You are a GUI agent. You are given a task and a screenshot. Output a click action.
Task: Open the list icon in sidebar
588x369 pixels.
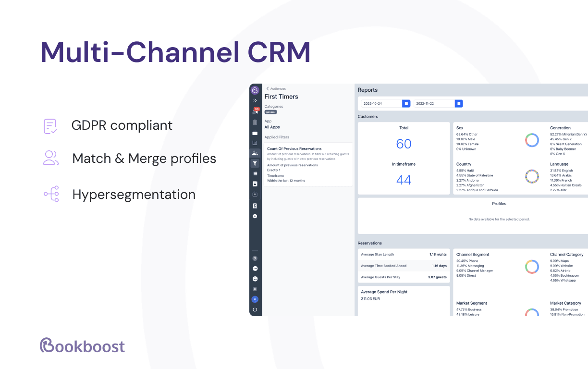[255, 173]
